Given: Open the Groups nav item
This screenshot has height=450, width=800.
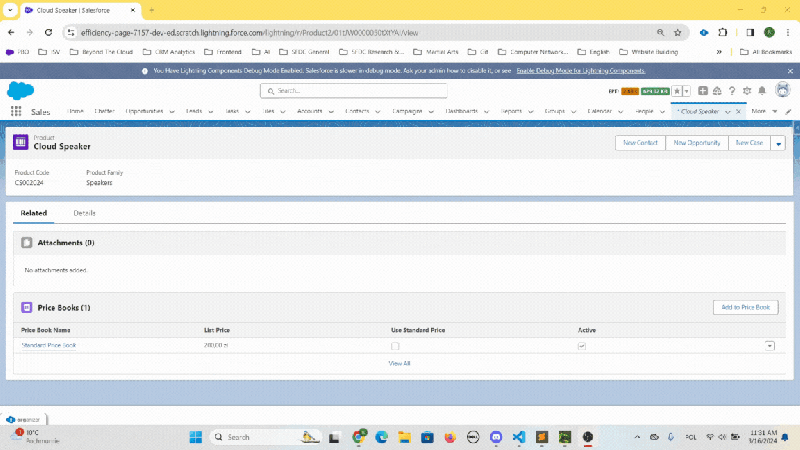Looking at the screenshot, I should [555, 111].
